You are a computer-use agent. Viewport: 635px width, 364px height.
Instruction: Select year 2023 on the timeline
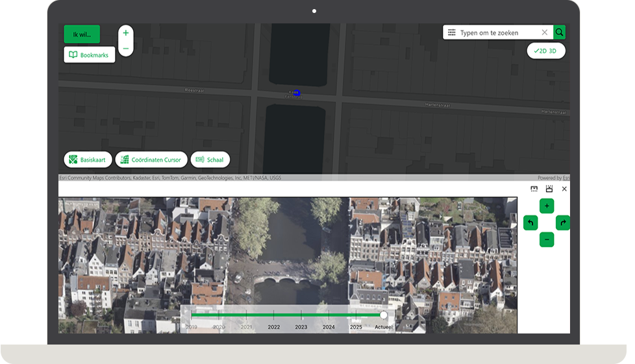tap(301, 327)
